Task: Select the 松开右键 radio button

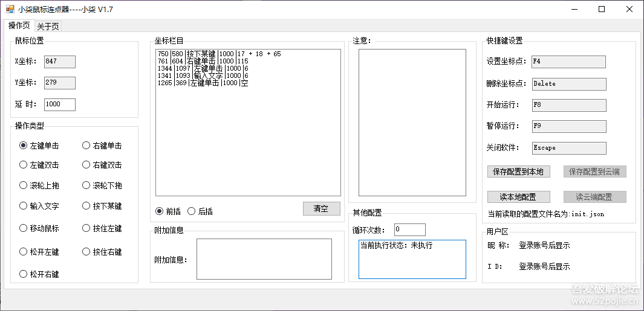Action: point(39,274)
